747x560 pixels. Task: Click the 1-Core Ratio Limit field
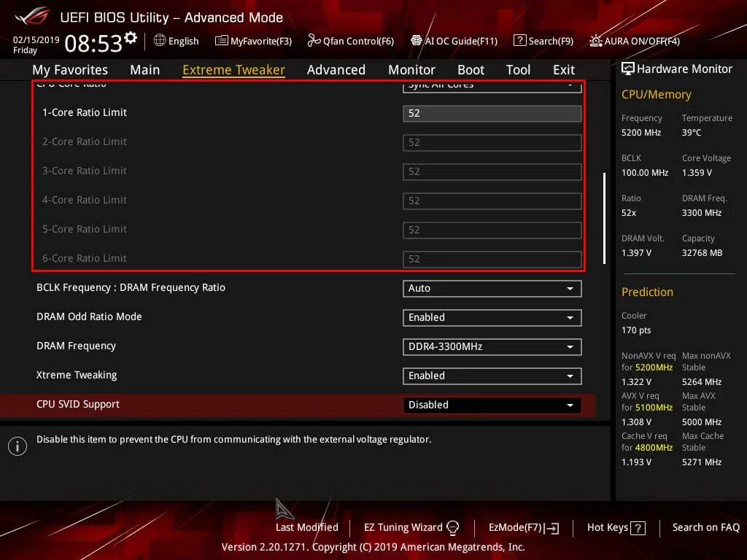click(x=492, y=113)
